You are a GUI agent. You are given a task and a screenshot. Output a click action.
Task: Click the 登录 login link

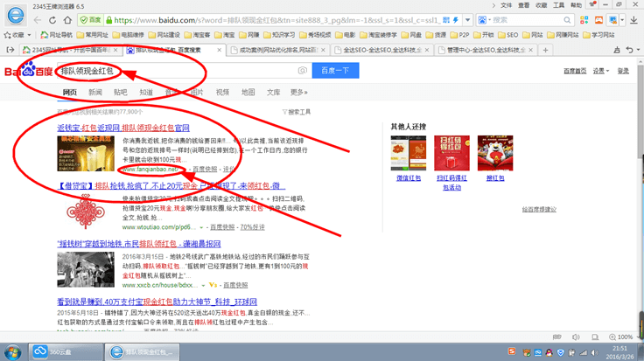pyautogui.click(x=623, y=71)
